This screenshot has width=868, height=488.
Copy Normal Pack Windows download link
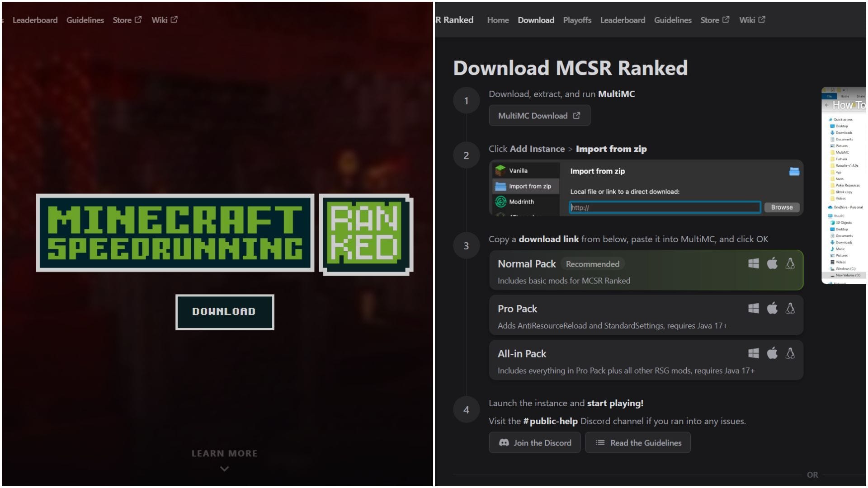tap(753, 263)
